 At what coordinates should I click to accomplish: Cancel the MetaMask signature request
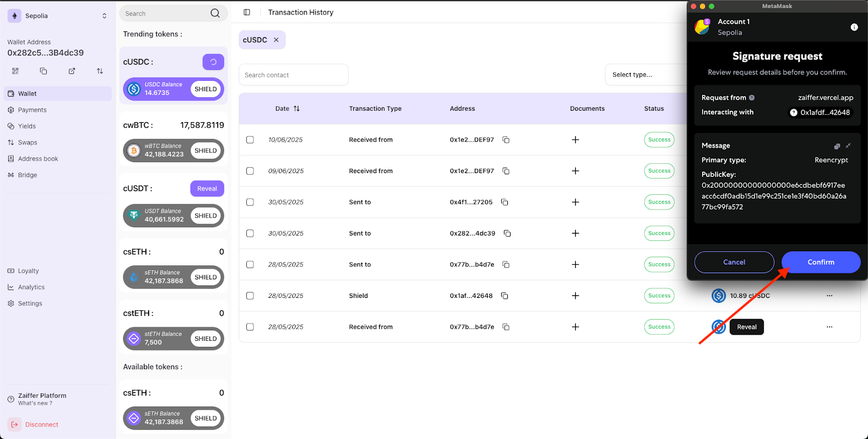click(x=734, y=262)
